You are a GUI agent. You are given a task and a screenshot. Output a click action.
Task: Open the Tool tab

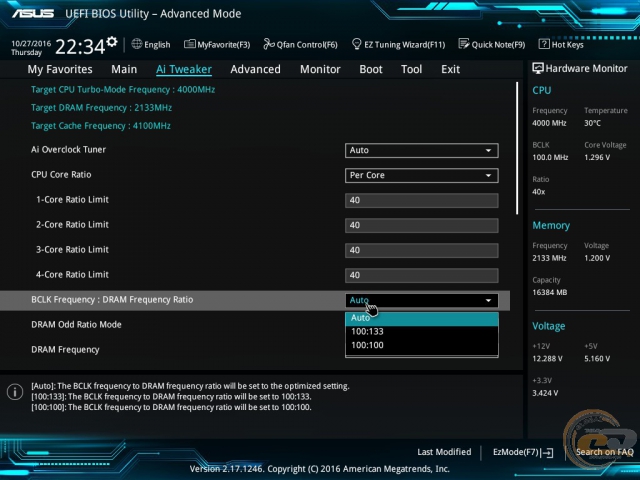411,69
